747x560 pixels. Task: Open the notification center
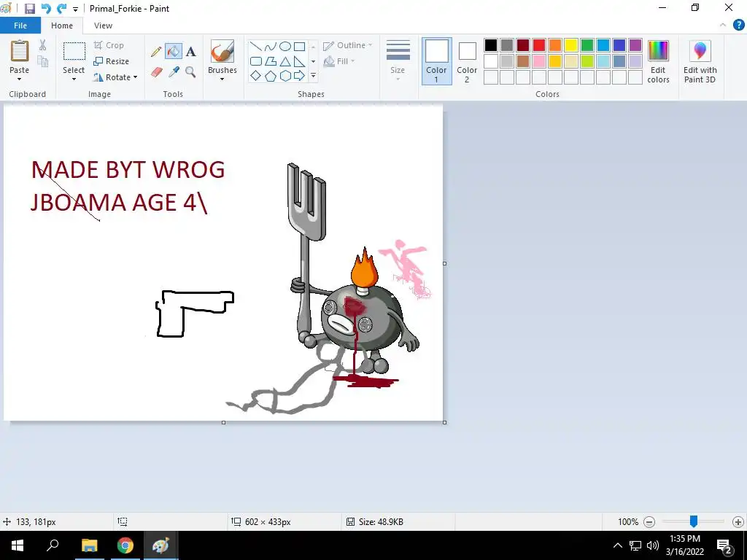pos(724,545)
